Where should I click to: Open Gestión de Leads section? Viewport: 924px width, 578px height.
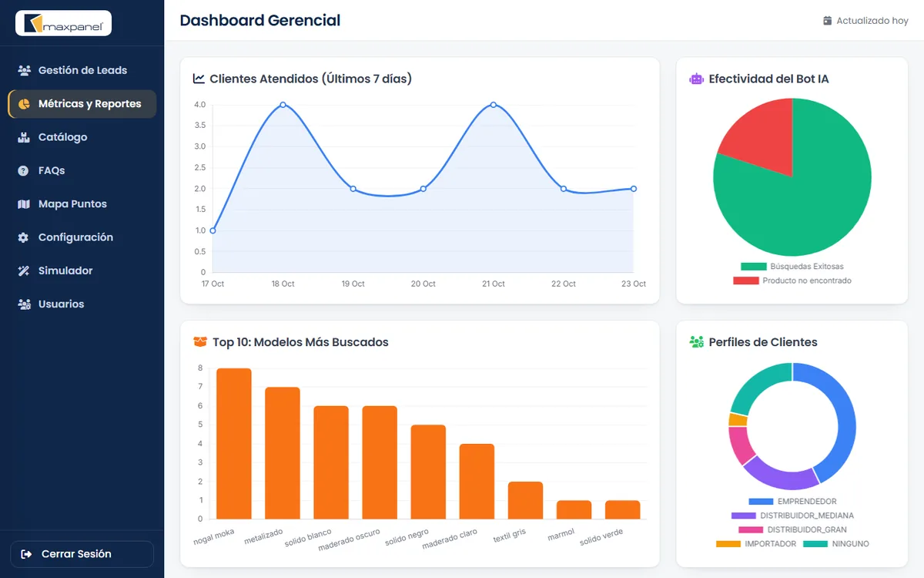(x=82, y=70)
